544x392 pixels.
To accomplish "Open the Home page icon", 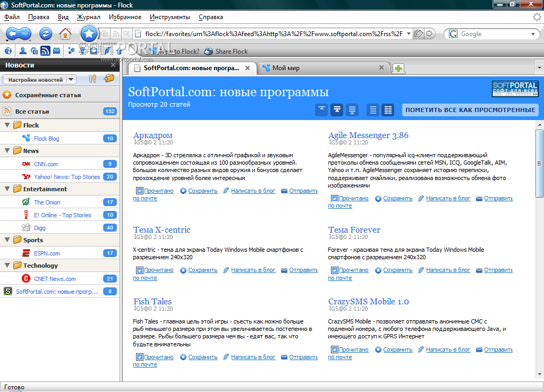I will click(x=65, y=33).
